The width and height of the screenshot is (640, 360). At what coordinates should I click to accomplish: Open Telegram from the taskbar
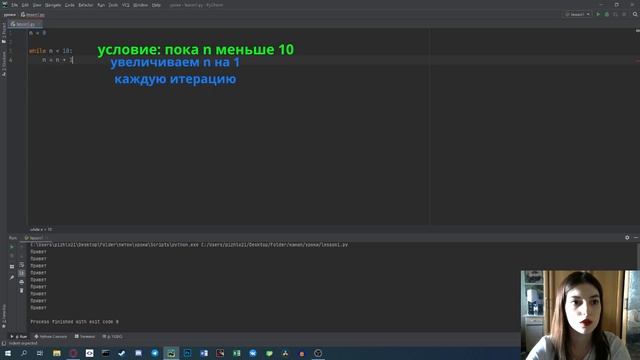point(155,353)
